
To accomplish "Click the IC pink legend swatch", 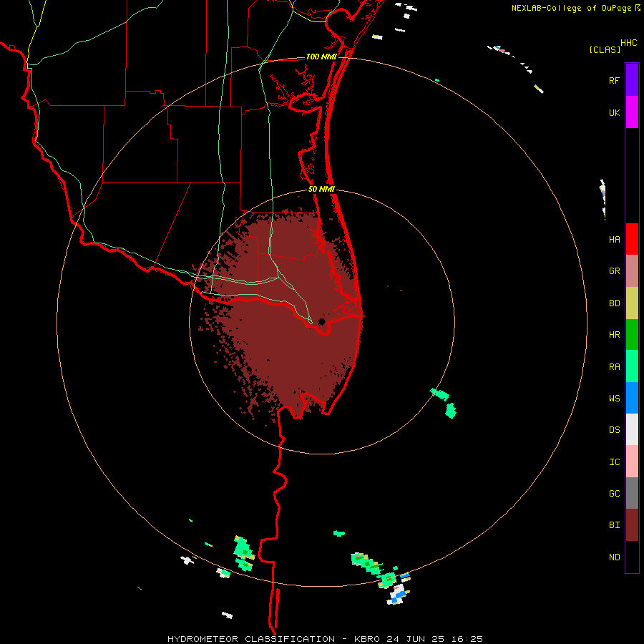I will click(632, 462).
